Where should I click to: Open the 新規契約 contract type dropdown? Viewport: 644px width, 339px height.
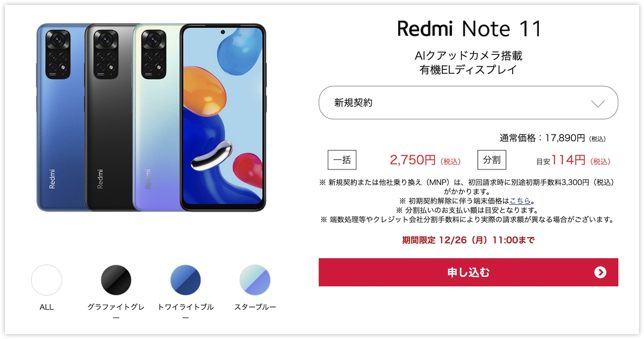click(x=468, y=103)
